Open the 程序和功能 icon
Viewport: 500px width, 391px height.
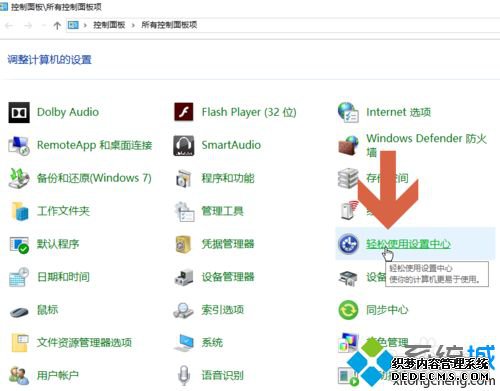click(x=184, y=178)
